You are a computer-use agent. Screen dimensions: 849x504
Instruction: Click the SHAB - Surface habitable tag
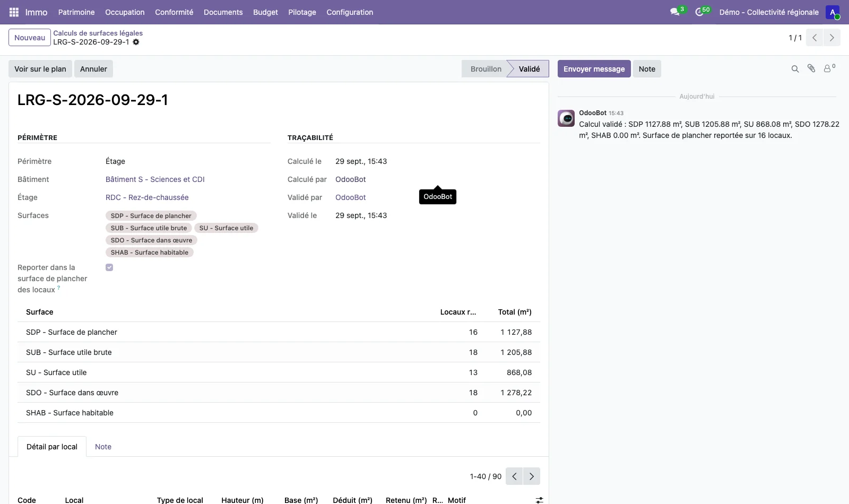[150, 253]
